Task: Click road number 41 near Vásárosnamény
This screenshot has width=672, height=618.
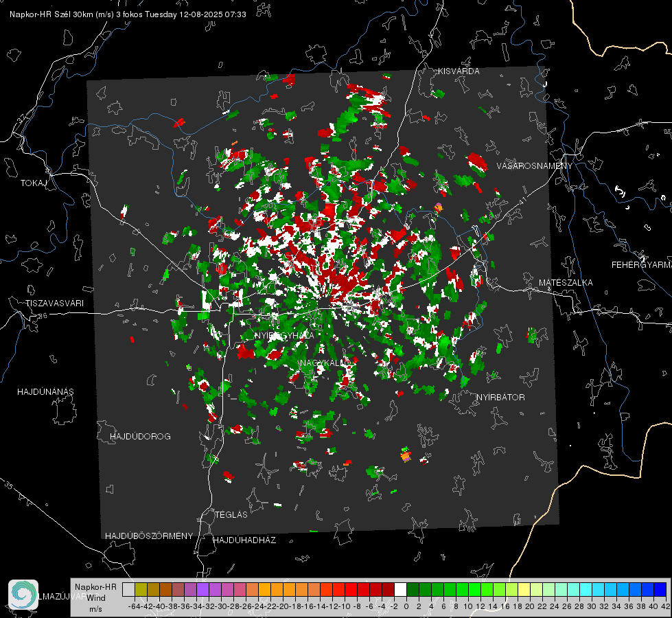Action: pyautogui.click(x=522, y=201)
